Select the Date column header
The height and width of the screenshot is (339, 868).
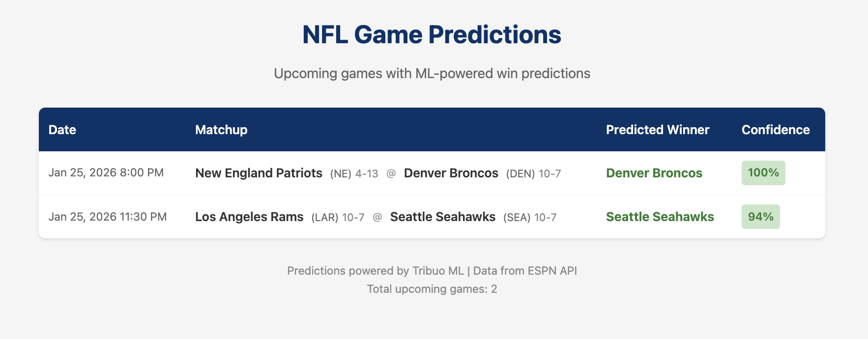tap(62, 129)
